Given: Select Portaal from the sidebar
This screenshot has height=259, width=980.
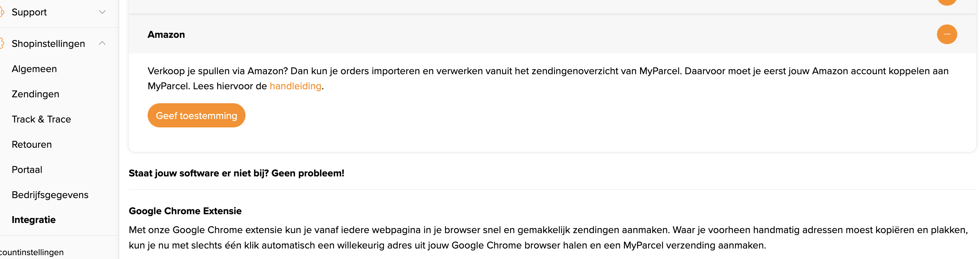Looking at the screenshot, I should 27,169.
